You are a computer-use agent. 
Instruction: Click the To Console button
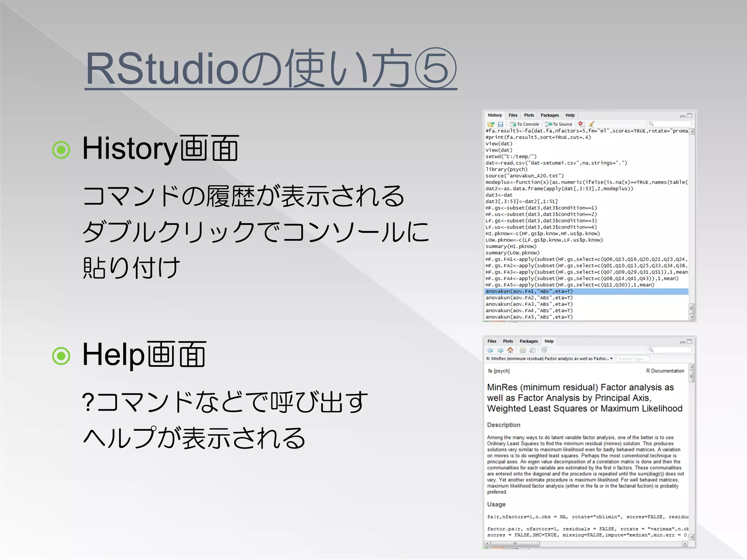(x=525, y=124)
